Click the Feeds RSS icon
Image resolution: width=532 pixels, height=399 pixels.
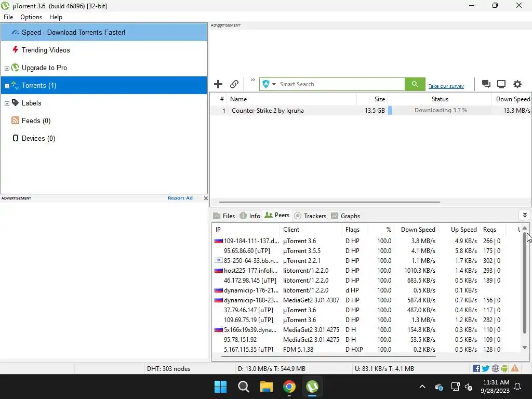pyautogui.click(x=15, y=120)
